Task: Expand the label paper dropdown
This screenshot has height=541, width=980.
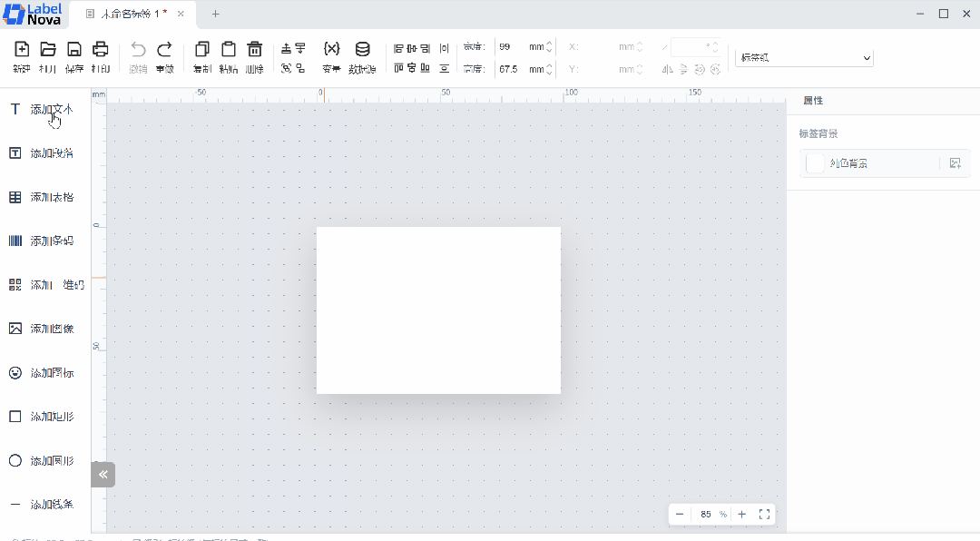Action: pos(804,57)
